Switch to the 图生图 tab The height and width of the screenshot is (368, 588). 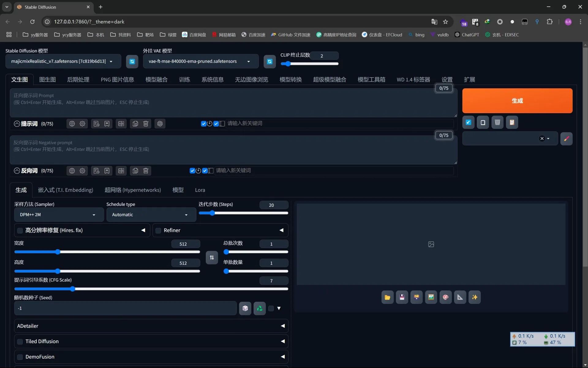[x=47, y=80]
